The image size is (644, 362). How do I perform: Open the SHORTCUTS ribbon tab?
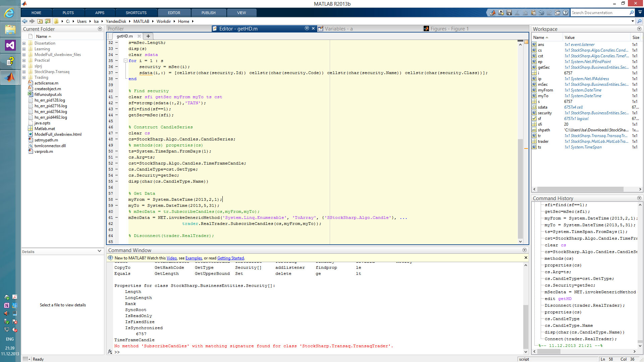[136, 13]
